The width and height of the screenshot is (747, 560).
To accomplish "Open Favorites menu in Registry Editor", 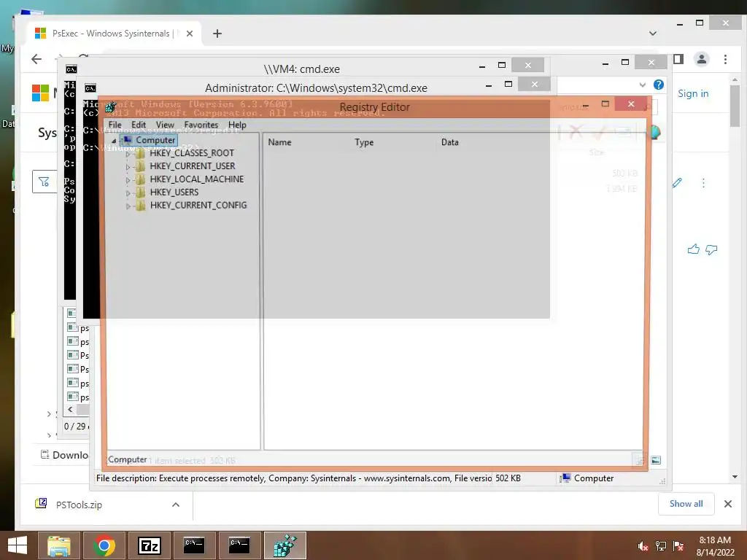I will [201, 125].
